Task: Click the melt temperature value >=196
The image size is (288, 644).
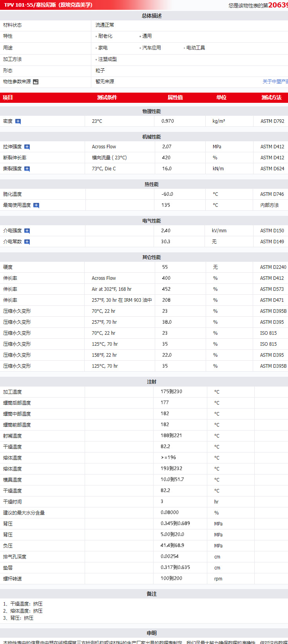Action: point(168,458)
